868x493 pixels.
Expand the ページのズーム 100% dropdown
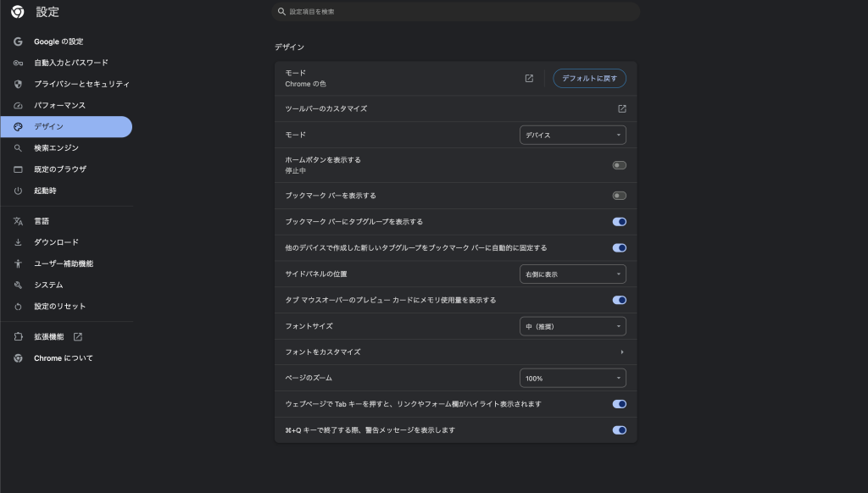572,378
